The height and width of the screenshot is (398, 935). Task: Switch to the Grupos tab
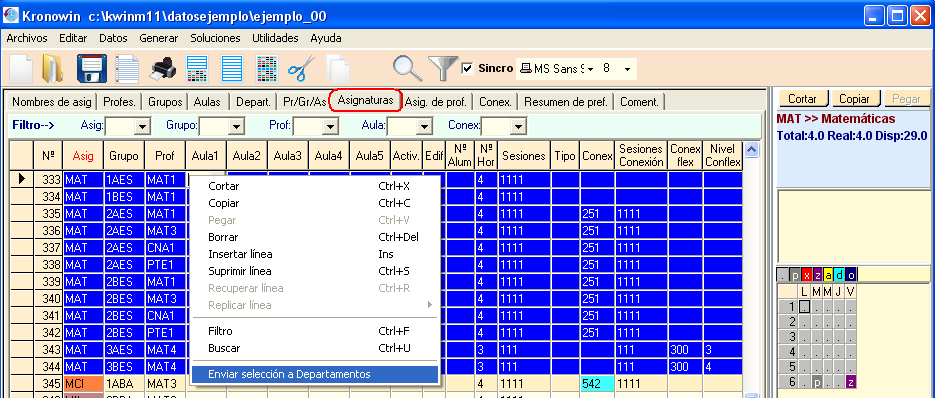(165, 102)
